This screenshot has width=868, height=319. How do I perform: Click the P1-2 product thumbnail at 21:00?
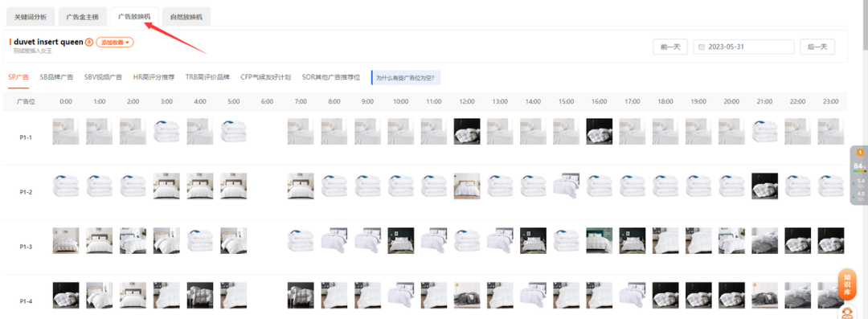tap(764, 186)
